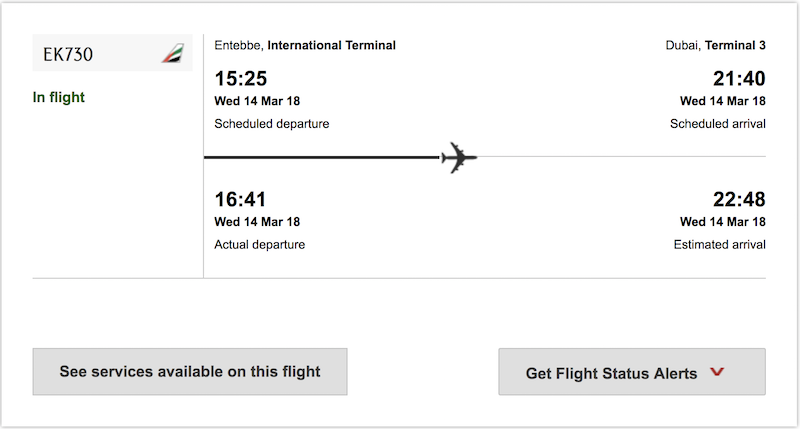Select the Dubai, Terminal 3 text
Screen dimensions: 800x429
715,45
